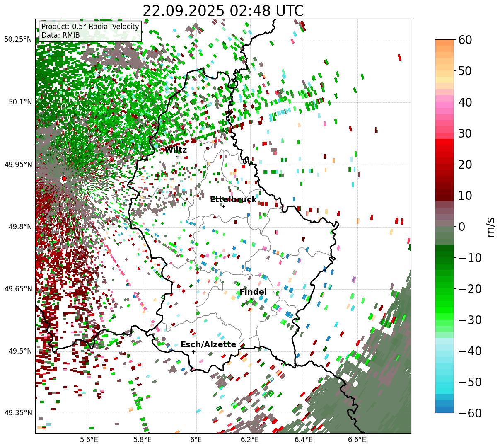This screenshot has width=500, height=448.
Task: Click the Wiltz city label
Action: [176, 150]
